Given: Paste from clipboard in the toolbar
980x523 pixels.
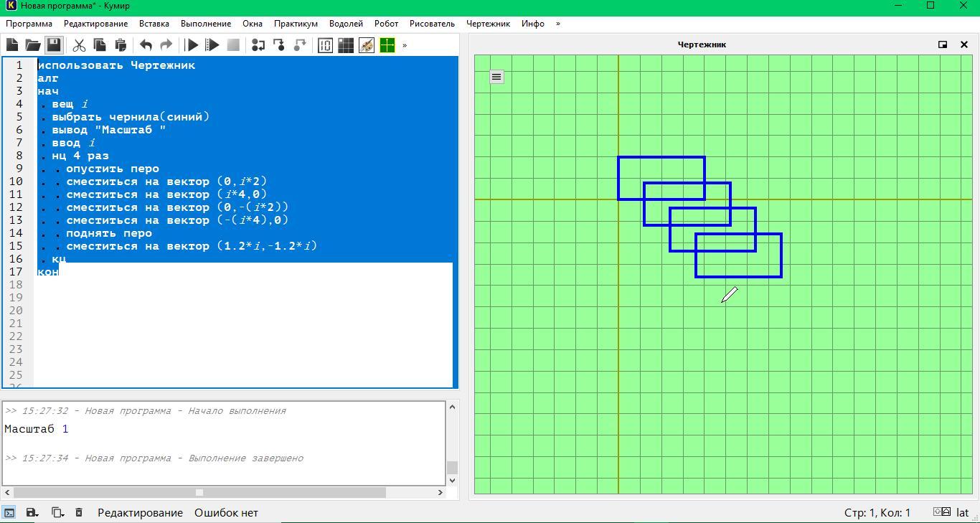Looking at the screenshot, I should [121, 45].
